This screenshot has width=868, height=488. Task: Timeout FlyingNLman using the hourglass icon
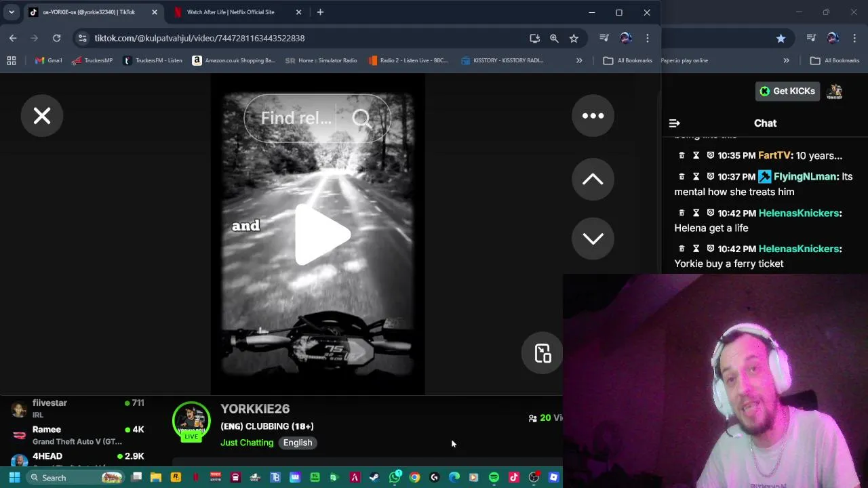tap(696, 176)
